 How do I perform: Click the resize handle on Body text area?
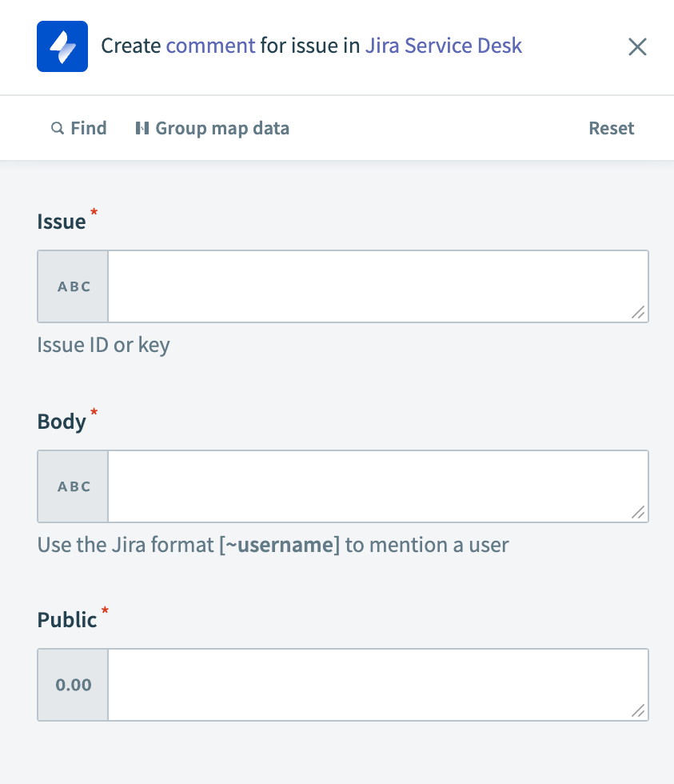click(637, 514)
